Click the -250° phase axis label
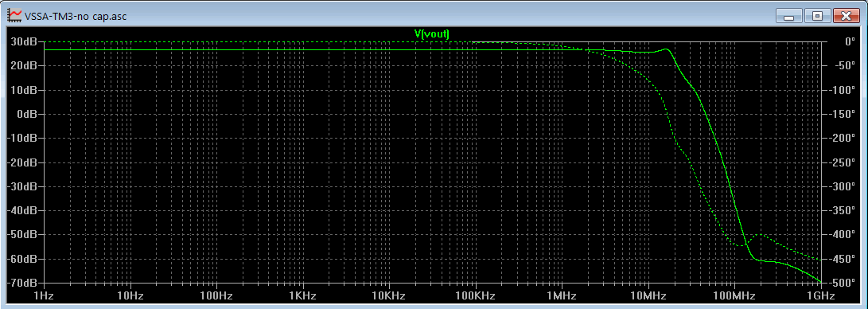 tap(842, 162)
